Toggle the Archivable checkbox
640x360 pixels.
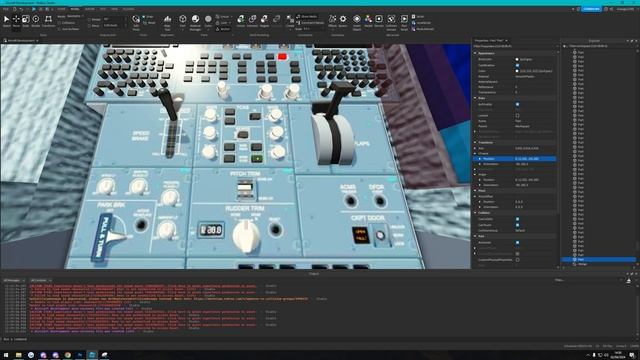[518, 104]
